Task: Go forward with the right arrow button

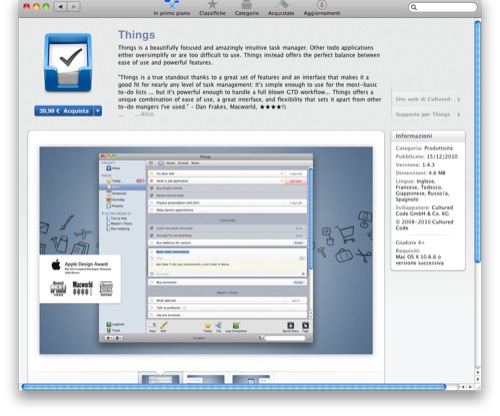Action: click(74, 6)
